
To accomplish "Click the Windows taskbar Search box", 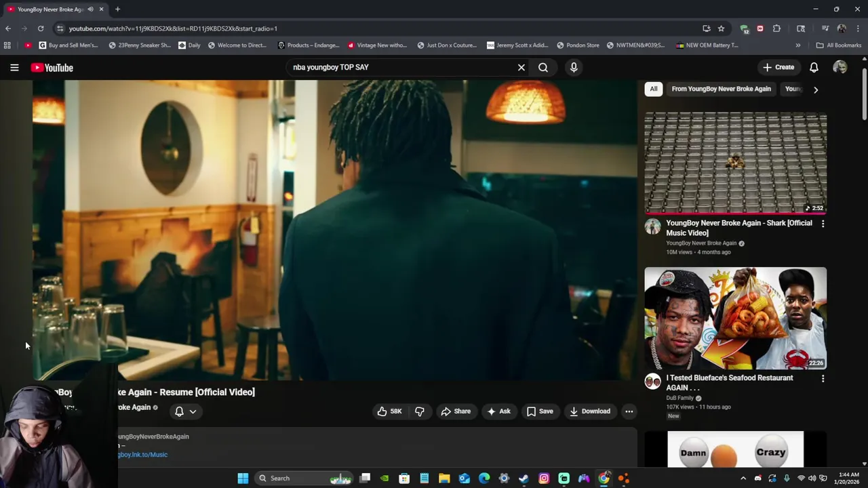I will point(304,479).
